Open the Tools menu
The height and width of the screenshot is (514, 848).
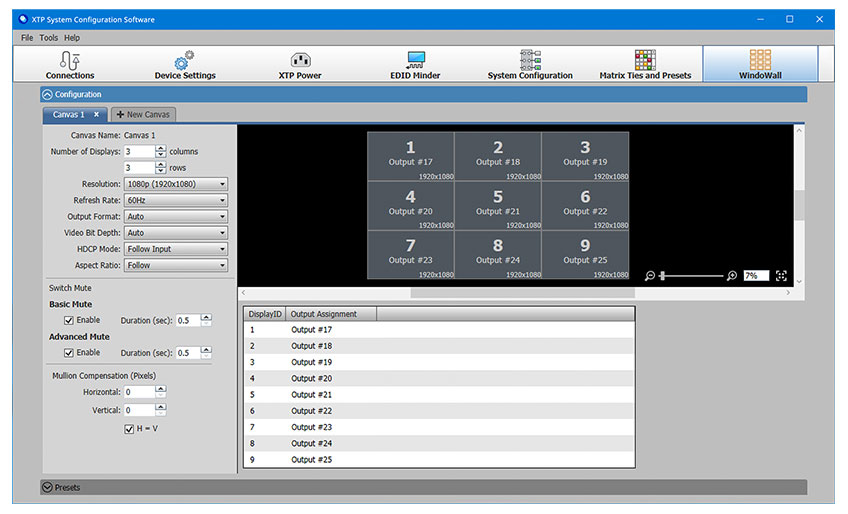[49, 38]
